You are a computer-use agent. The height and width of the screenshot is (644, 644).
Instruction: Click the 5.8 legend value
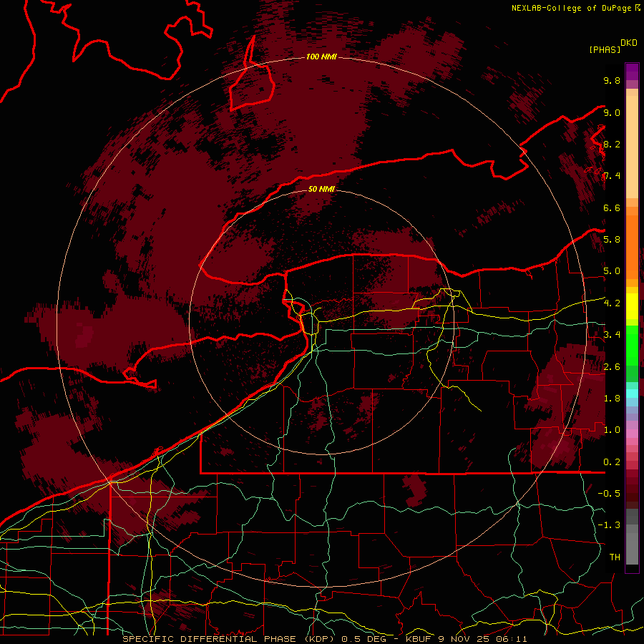click(612, 240)
